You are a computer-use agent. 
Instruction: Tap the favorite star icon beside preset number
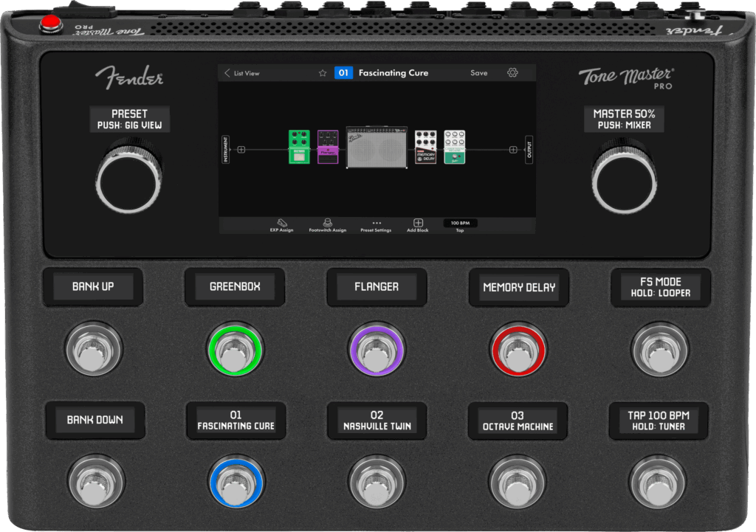[323, 73]
